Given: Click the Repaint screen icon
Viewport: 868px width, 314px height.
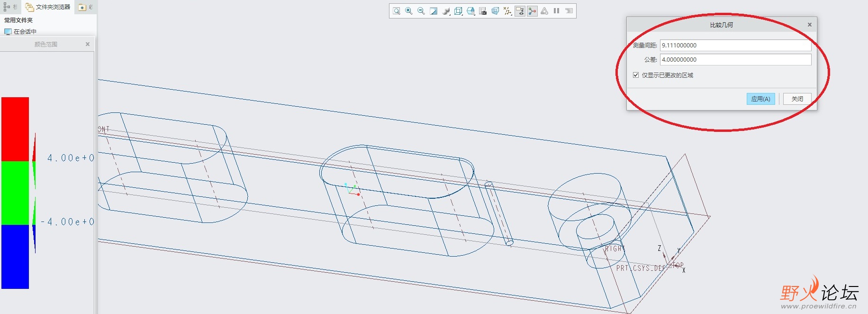Looking at the screenshot, I should tap(434, 11).
